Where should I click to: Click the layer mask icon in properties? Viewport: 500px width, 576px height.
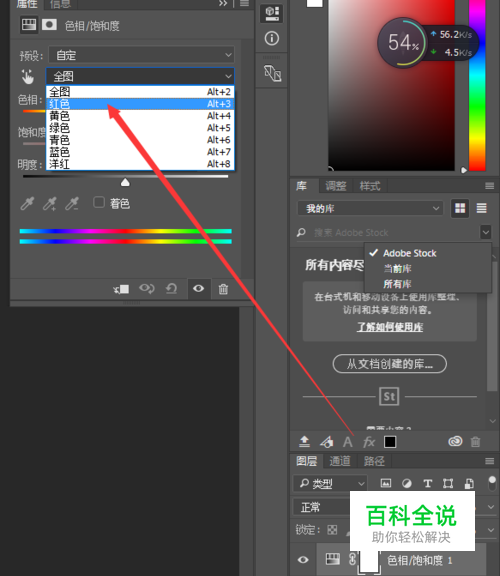[x=49, y=25]
